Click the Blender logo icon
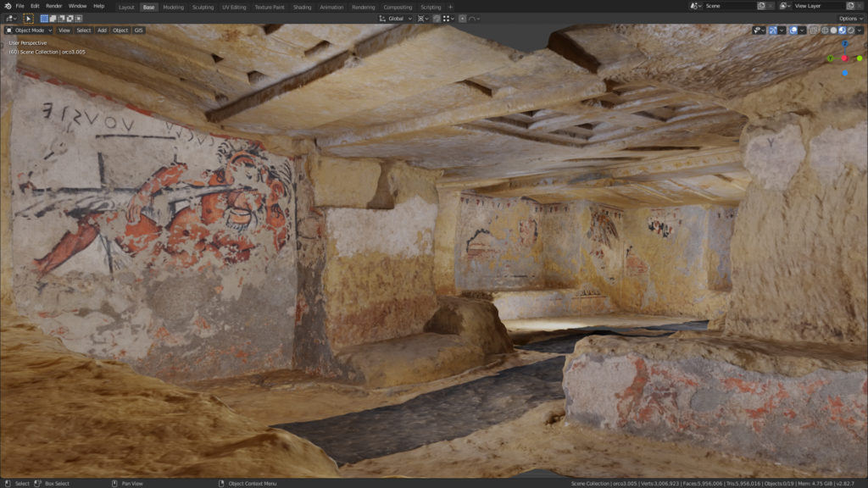Viewport: 868px width, 488px height. (8, 6)
